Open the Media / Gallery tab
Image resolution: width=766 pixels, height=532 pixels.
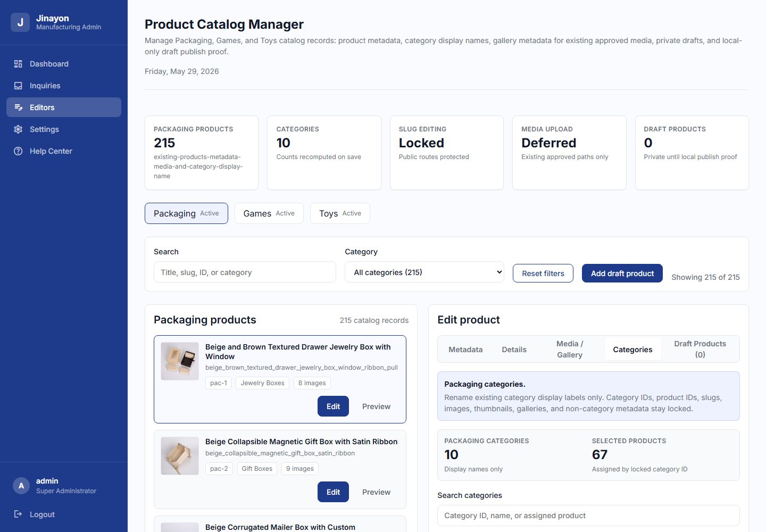click(570, 350)
